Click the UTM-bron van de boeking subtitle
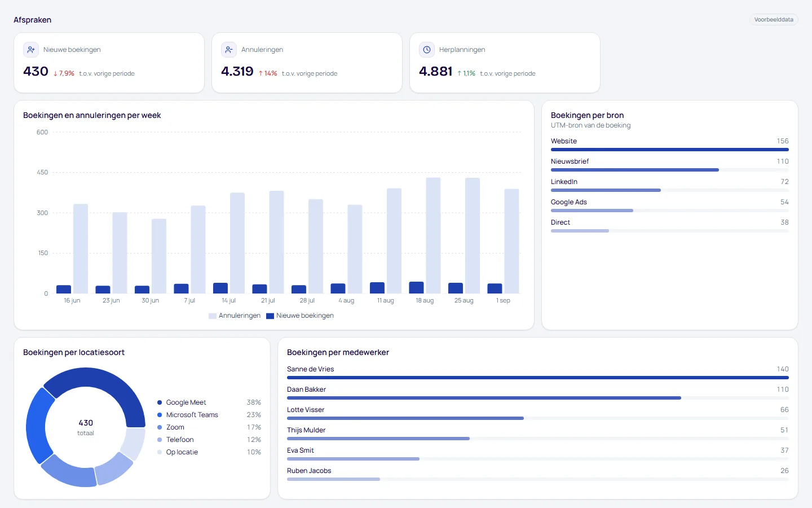The image size is (812, 508). [x=590, y=125]
